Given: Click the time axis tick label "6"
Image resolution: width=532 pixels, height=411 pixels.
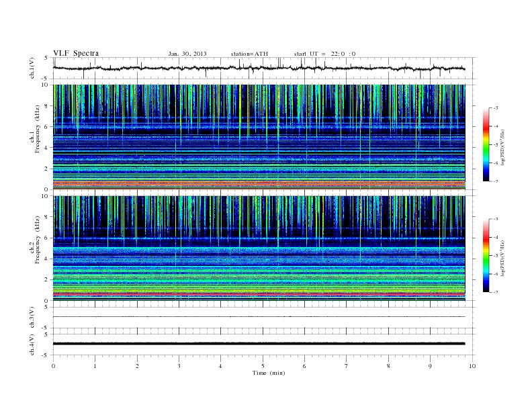Looking at the screenshot, I should [x=304, y=366].
